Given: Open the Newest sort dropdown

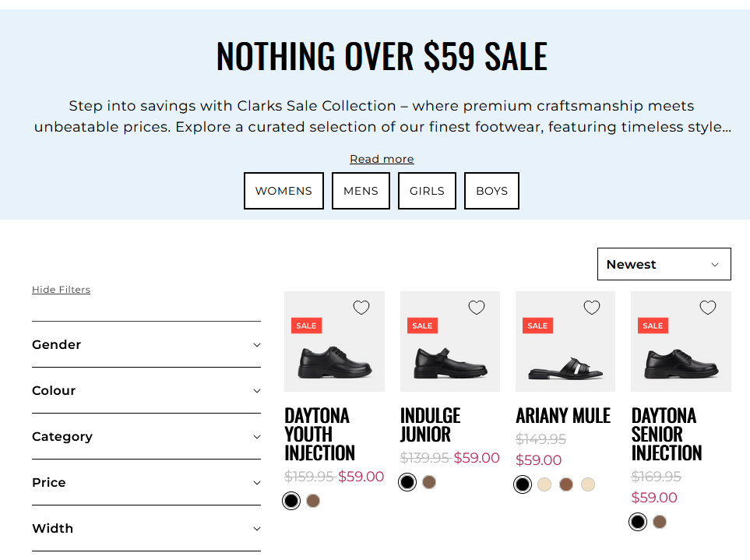Looking at the screenshot, I should 664,264.
